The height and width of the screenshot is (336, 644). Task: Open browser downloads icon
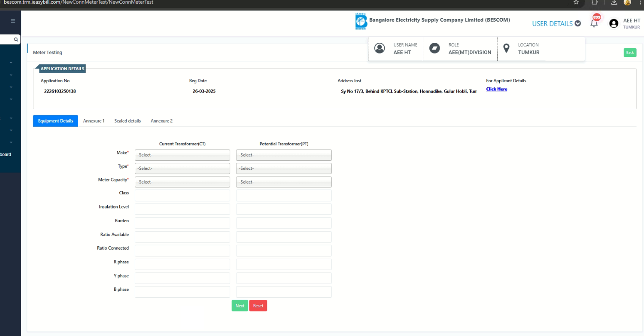click(x=614, y=2)
